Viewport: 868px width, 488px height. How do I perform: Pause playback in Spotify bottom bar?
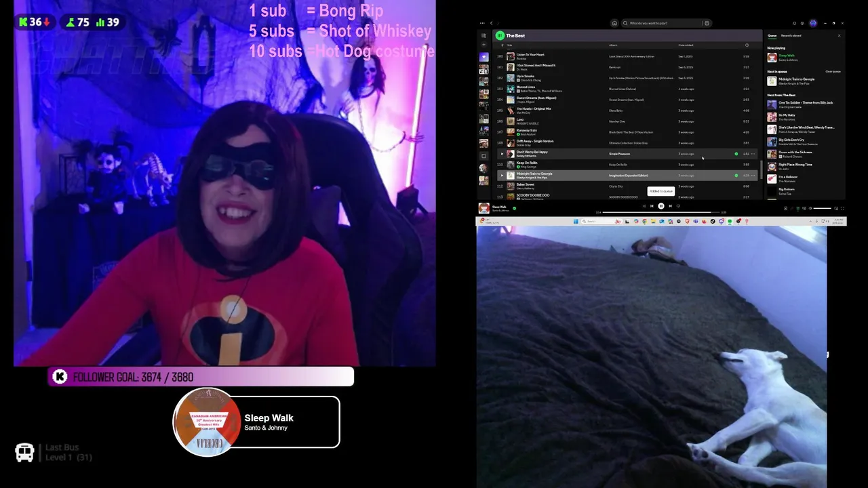tap(661, 206)
